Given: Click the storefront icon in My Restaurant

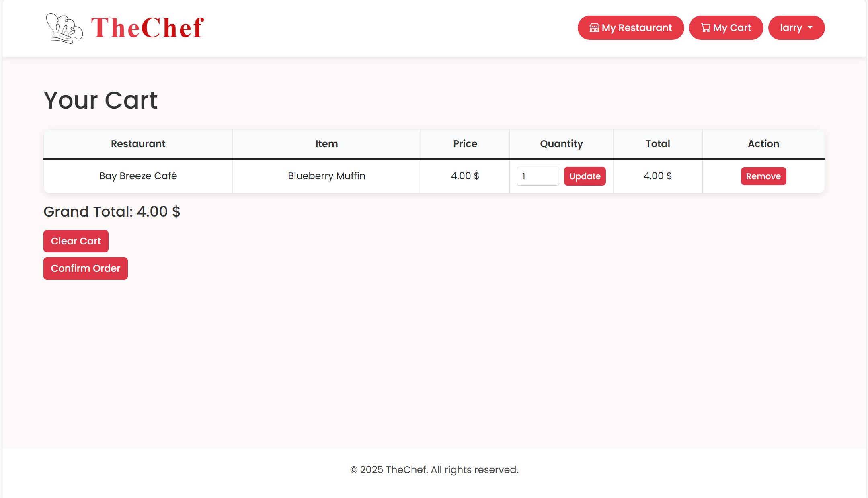Looking at the screenshot, I should tap(594, 28).
